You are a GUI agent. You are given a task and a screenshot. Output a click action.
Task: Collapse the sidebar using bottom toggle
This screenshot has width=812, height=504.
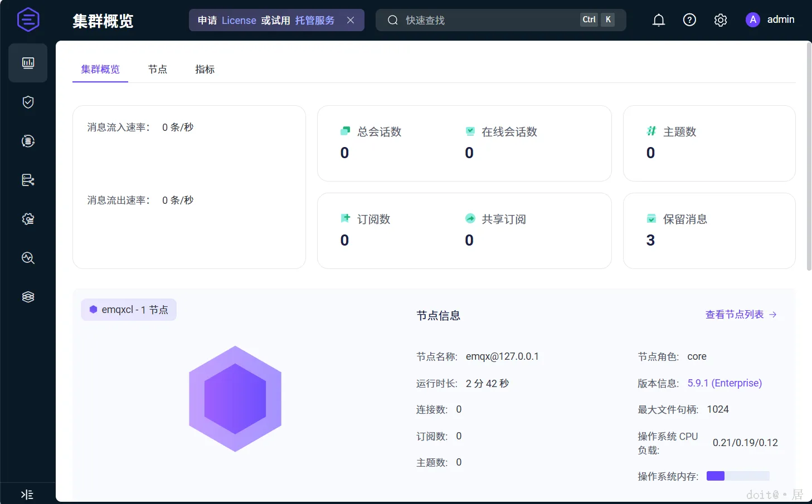coord(28,493)
